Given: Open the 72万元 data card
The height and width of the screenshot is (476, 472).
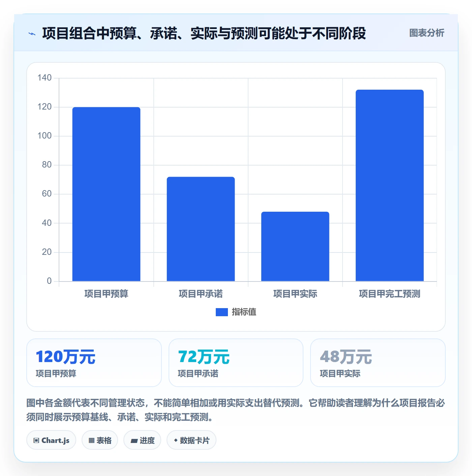Looking at the screenshot, I should coord(236,363).
